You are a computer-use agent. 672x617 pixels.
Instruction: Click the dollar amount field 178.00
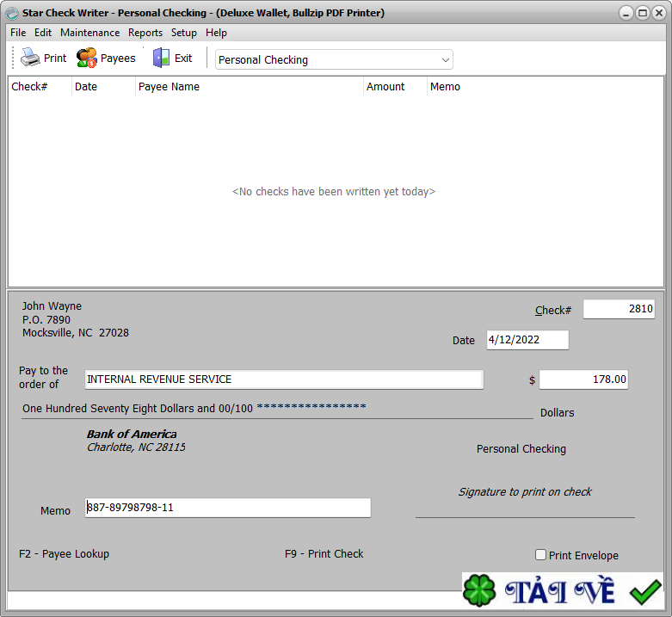pos(583,379)
